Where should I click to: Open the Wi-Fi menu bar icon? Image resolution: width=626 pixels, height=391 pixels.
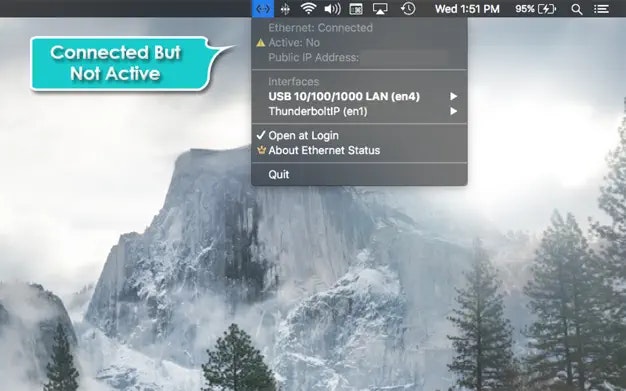(308, 8)
